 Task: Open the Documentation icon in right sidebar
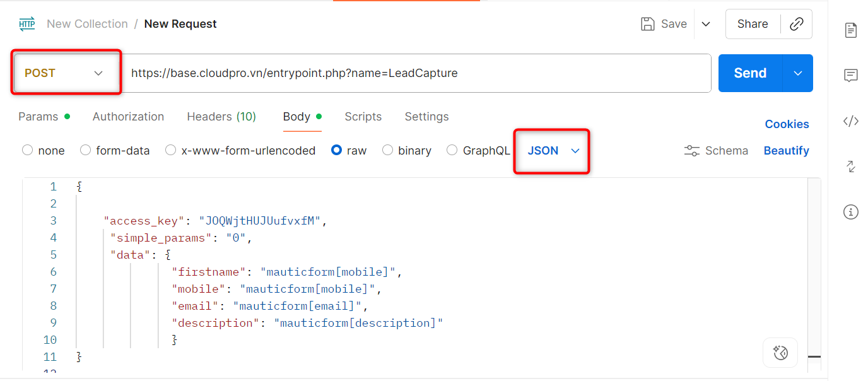point(851,30)
